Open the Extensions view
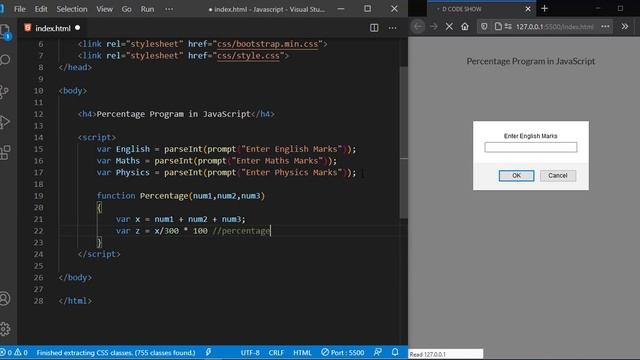Screen dimensions: 640x360 point(5,153)
